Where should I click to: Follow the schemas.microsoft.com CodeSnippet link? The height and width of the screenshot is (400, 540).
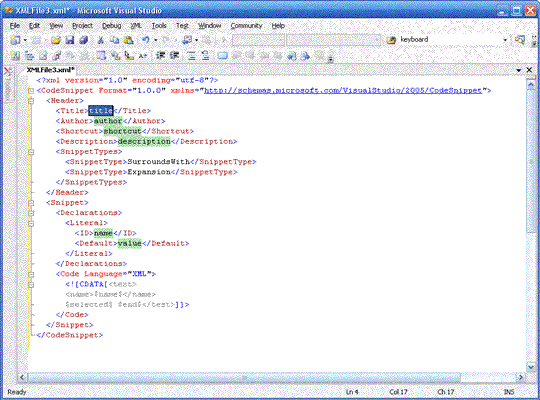pyautogui.click(x=343, y=90)
